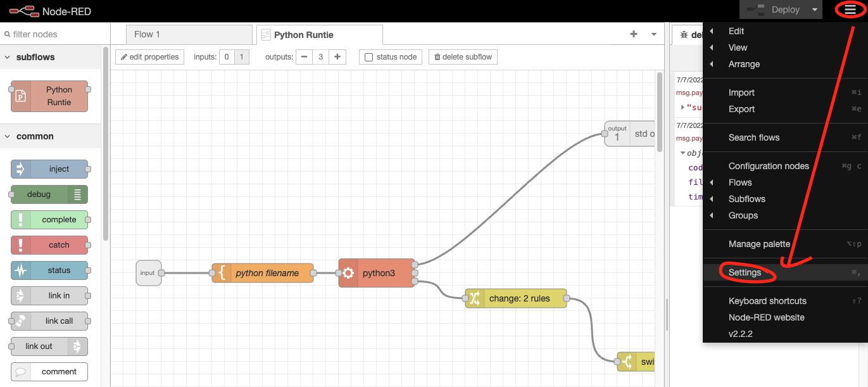Select the python3 exec node on canvas
Screen dimensions: 868x387
coord(377,273)
